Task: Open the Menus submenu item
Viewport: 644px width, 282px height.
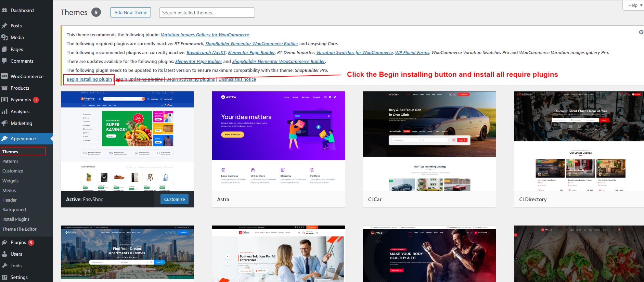Action: point(9,190)
